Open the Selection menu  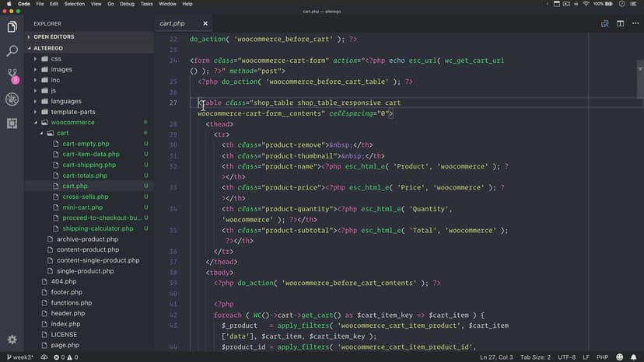75,4
